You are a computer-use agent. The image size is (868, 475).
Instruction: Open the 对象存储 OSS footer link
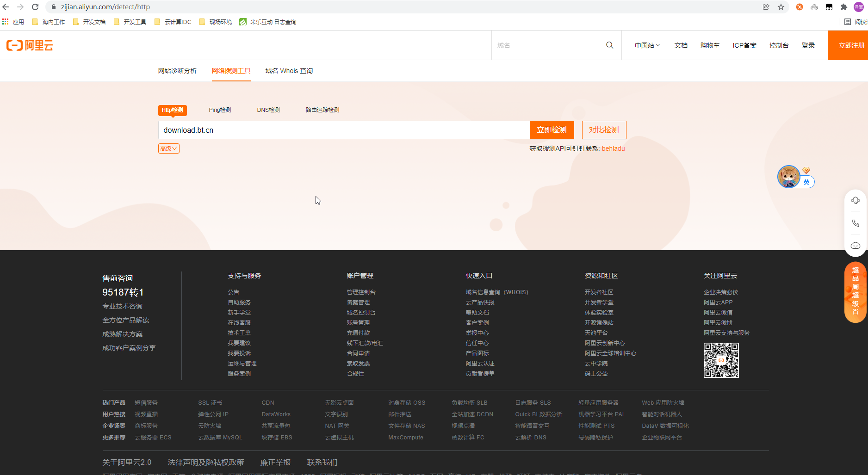407,403
